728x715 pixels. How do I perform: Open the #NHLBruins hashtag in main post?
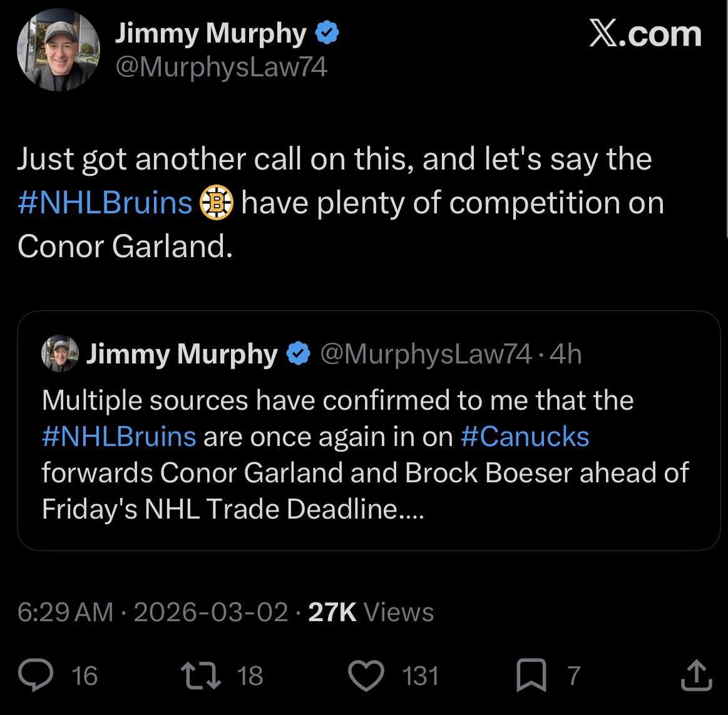point(105,203)
